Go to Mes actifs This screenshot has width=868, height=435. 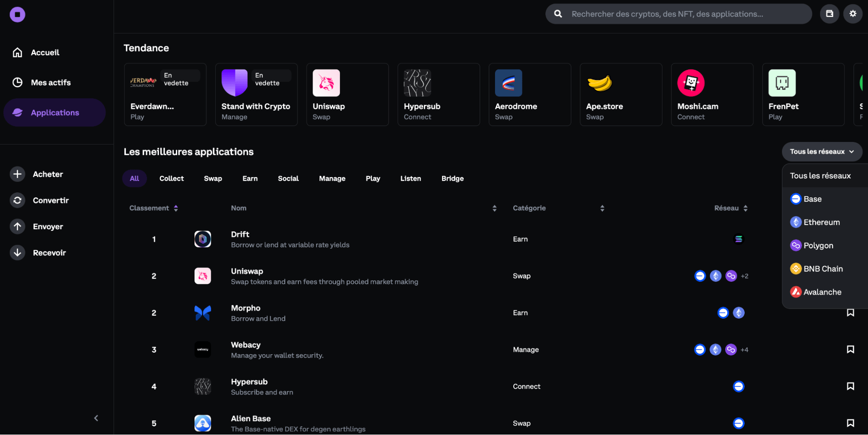(51, 82)
